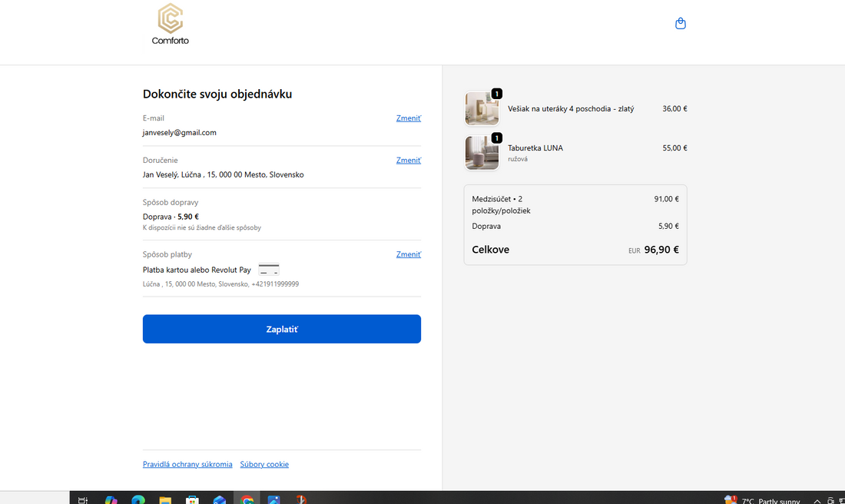This screenshot has width=845, height=504.
Task: Click the Taburetka LUNA product thumbnail
Action: point(482,153)
